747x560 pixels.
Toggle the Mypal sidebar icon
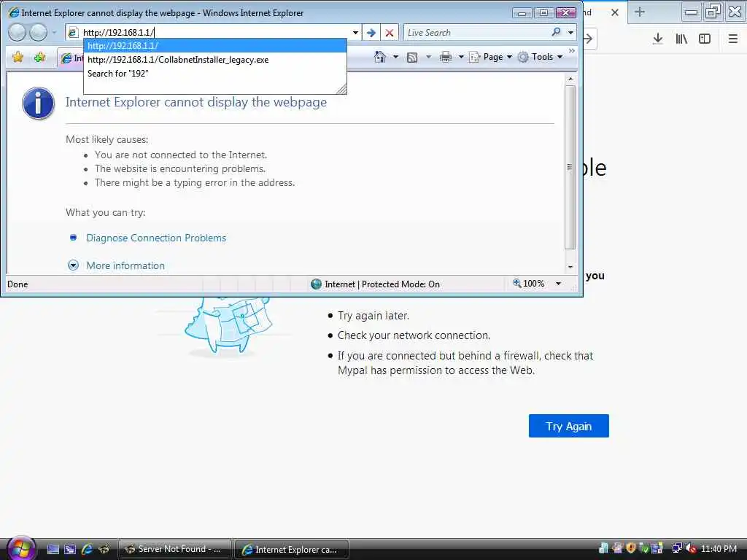click(705, 39)
